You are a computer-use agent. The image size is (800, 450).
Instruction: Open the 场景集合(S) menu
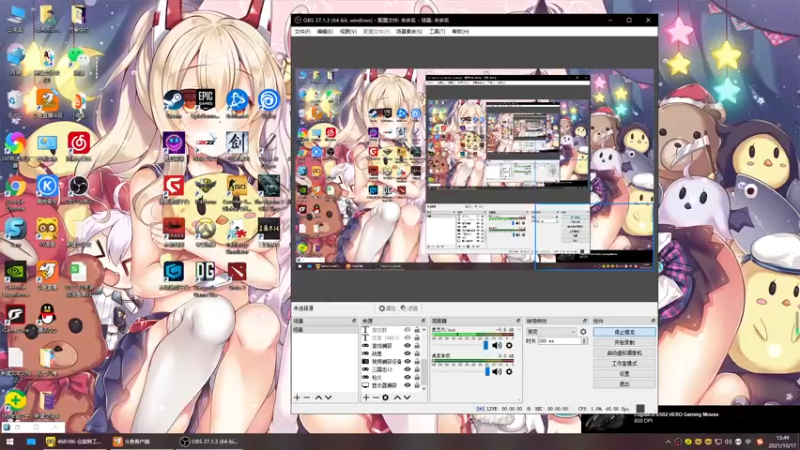coord(409,32)
